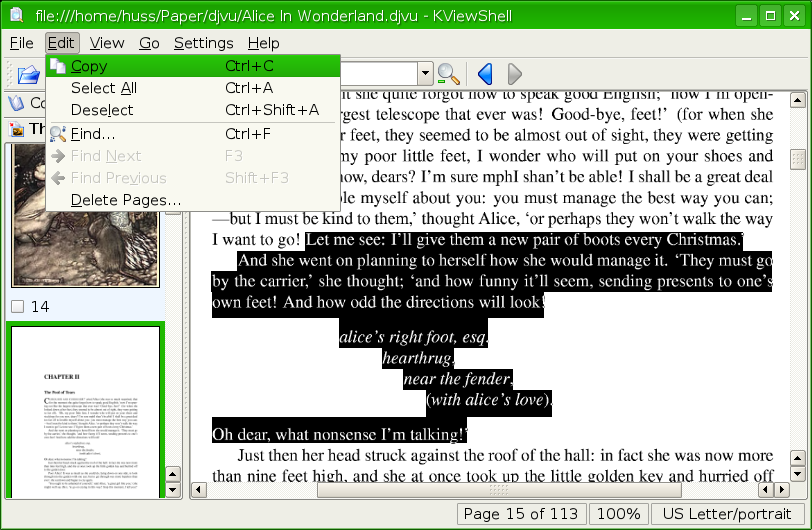The width and height of the screenshot is (812, 530).
Task: Click the Contents book icon in the side panel
Action: (17, 103)
